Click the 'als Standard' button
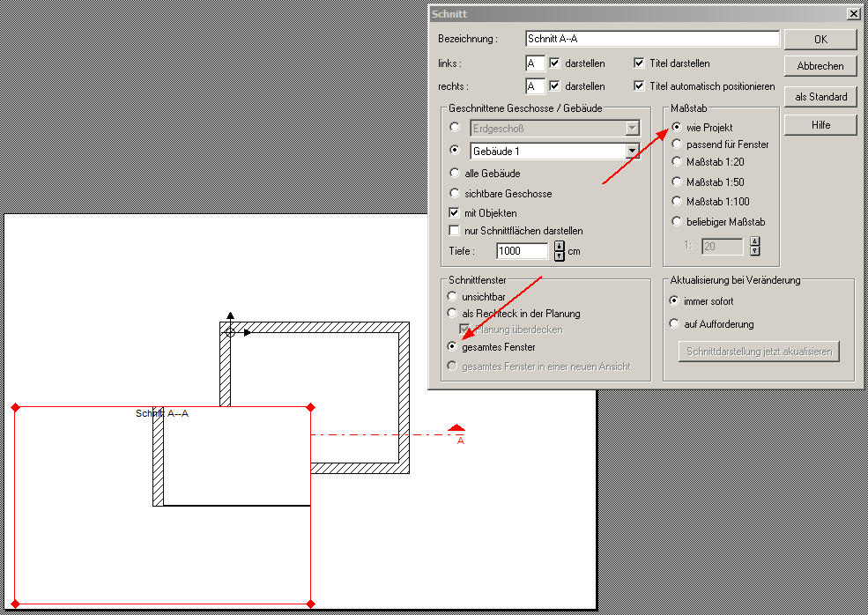The width and height of the screenshot is (868, 615). tap(820, 97)
